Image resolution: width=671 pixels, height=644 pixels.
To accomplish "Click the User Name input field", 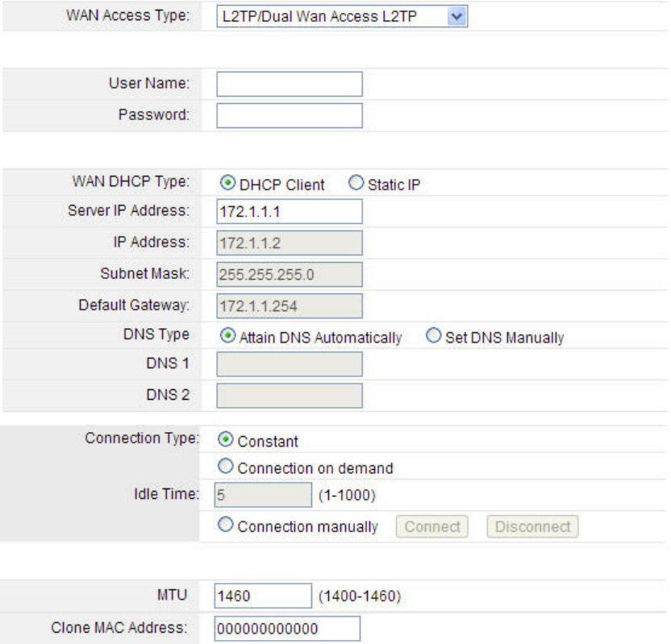I will (290, 84).
